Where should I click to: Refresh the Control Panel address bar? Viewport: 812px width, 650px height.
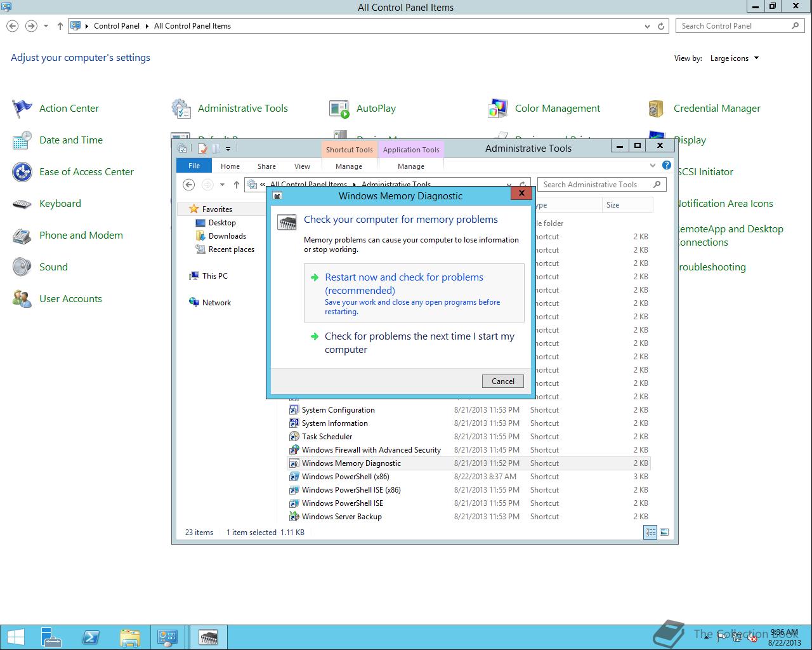point(661,26)
